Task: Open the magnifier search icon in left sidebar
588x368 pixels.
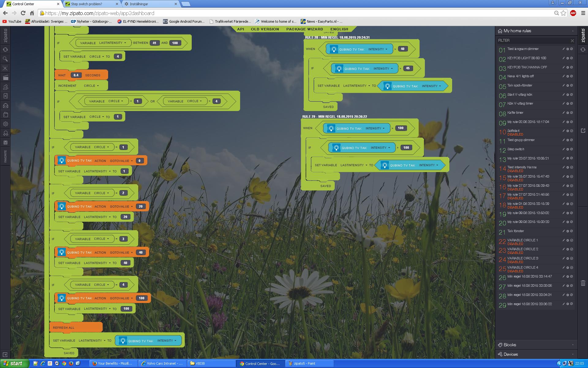Action: point(5,59)
